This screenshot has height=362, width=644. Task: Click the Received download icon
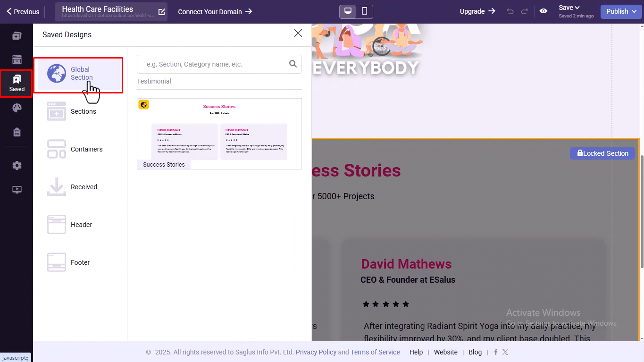pyautogui.click(x=57, y=187)
